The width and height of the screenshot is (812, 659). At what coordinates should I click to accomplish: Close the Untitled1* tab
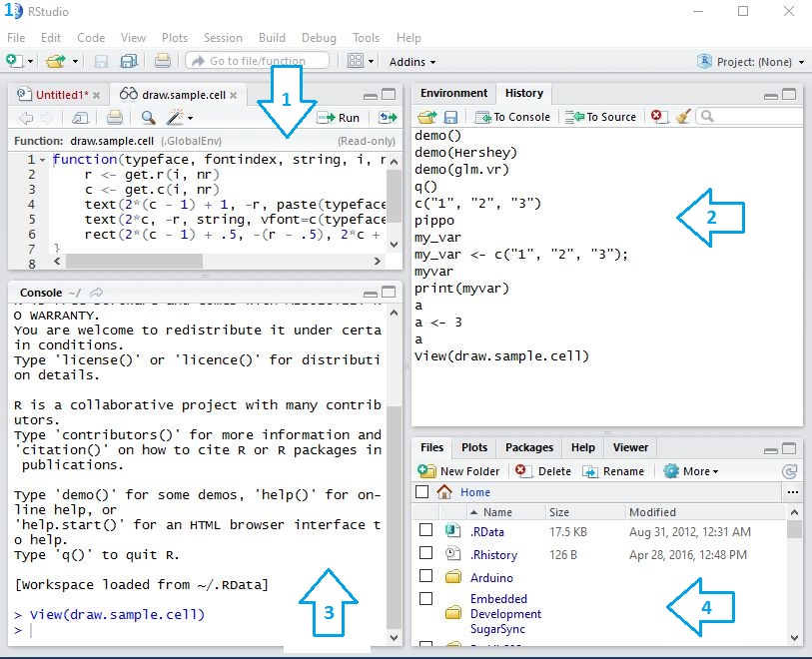96,95
